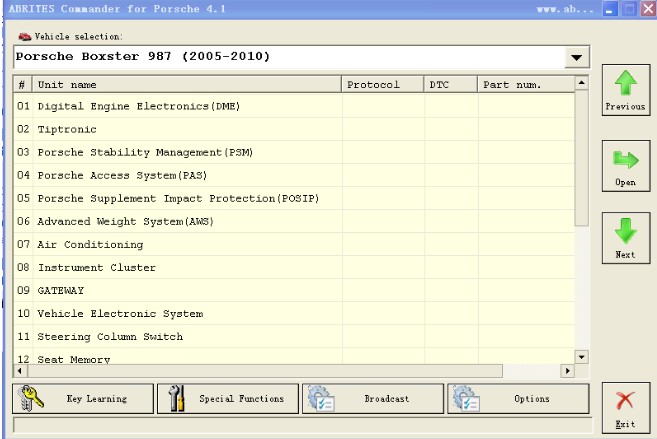Viewport: 657px width, 439px height.
Task: Click the list scroll up arrow
Action: point(582,83)
